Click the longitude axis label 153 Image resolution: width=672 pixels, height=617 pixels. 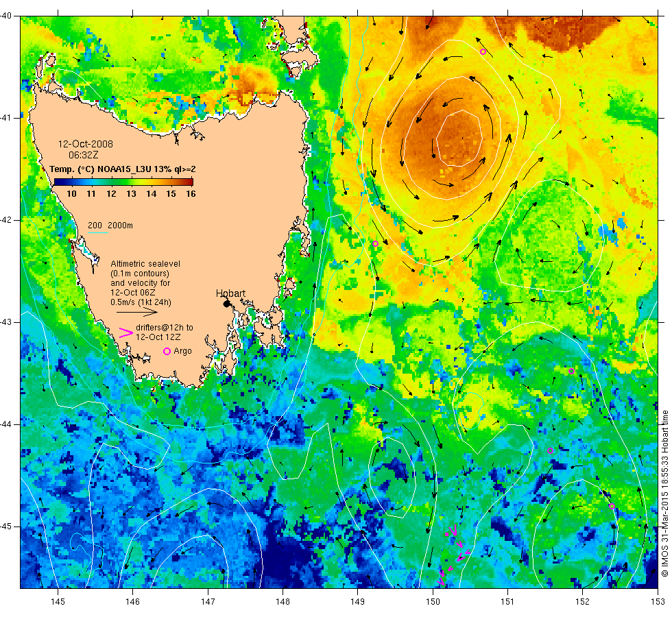click(x=658, y=602)
